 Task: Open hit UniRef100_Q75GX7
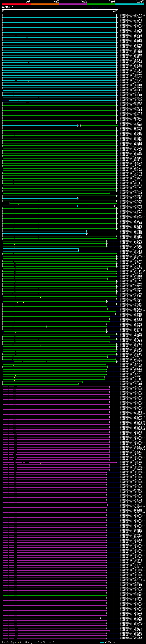click(131, 42)
